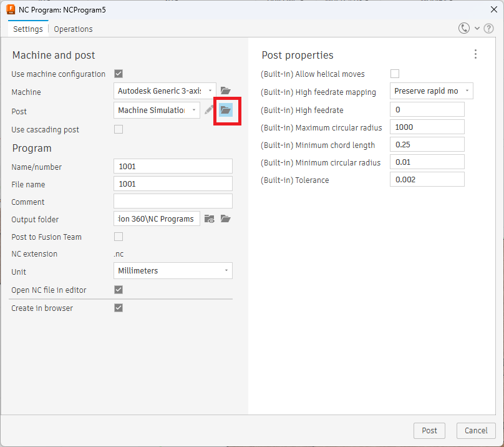Disable Open NC file in editor
The image size is (504, 447).
click(119, 290)
